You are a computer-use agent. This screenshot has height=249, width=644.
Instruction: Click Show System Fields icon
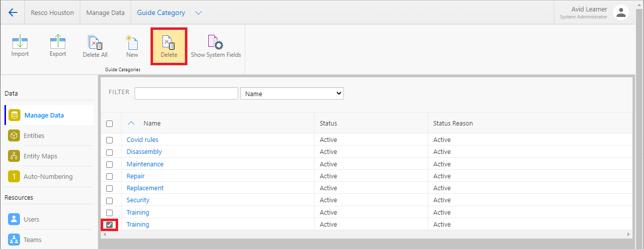(x=215, y=43)
